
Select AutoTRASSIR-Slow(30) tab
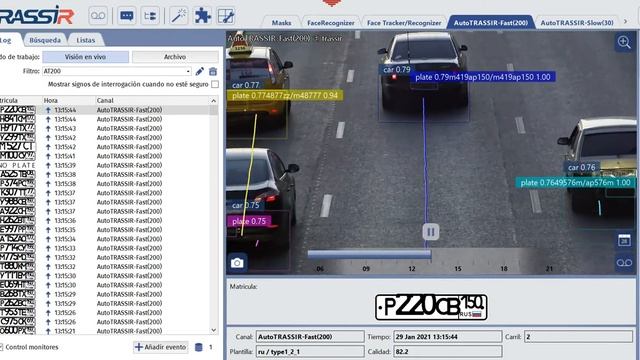coord(577,23)
